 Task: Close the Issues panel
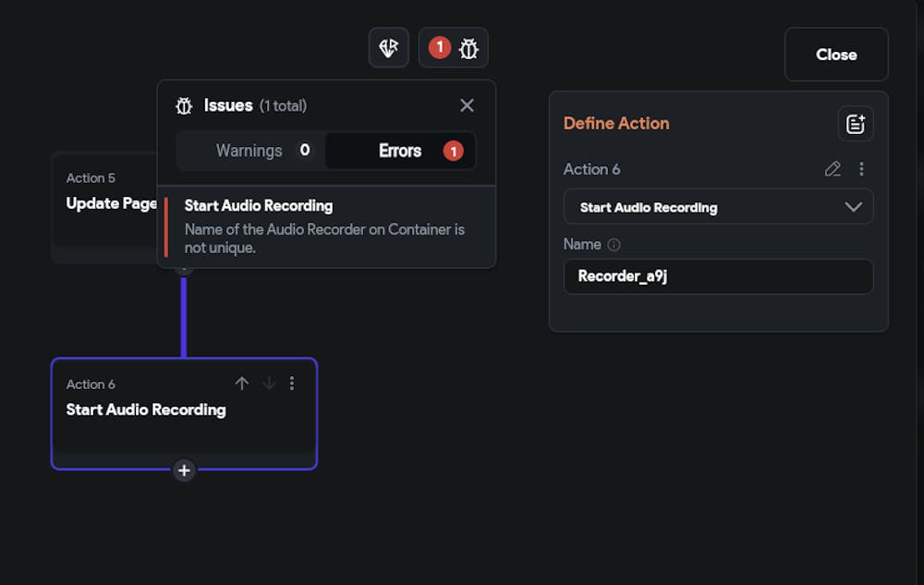[x=467, y=105]
